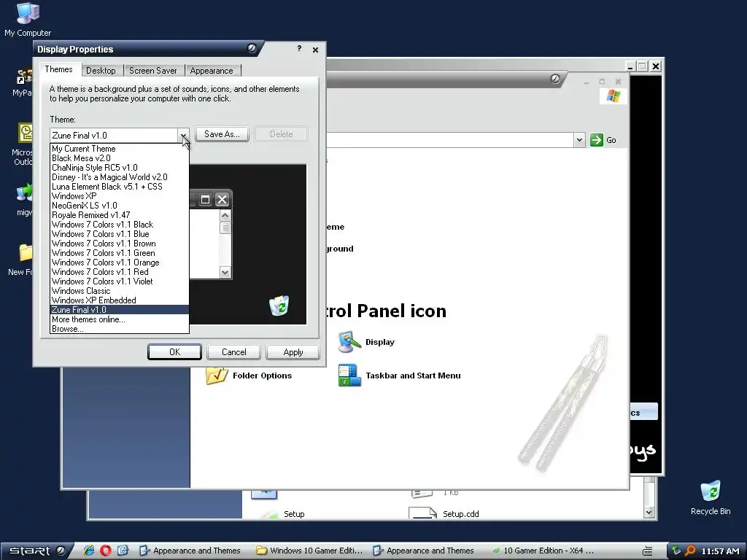Launch Internet Explorer from quick launch
This screenshot has height=560, width=747.
pos(88,551)
